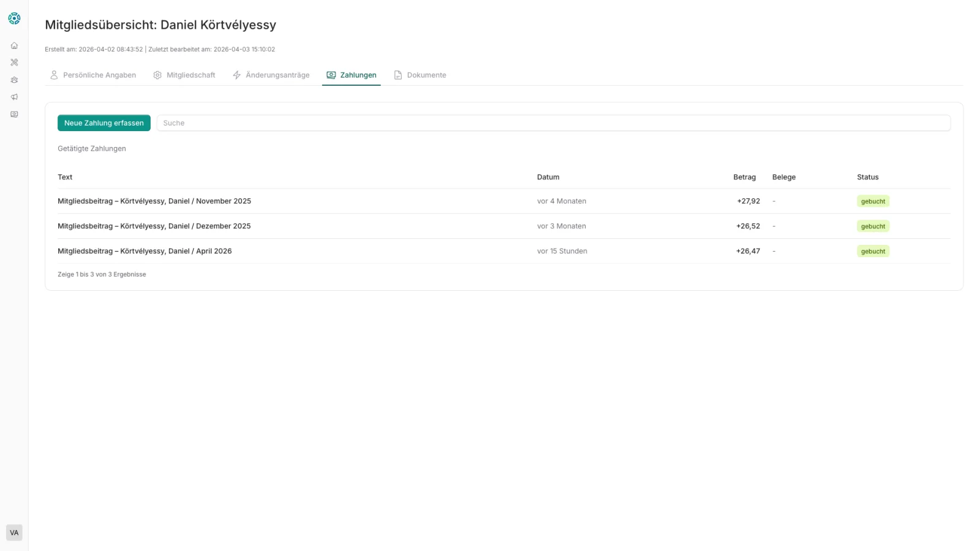Click the app logo in the sidebar
This screenshot has width=980, height=551.
pyautogui.click(x=14, y=19)
